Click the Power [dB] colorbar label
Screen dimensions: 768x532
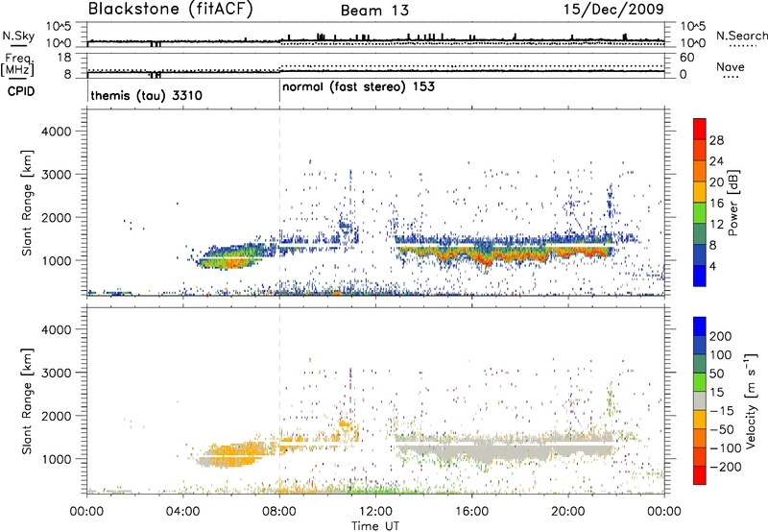coord(732,203)
